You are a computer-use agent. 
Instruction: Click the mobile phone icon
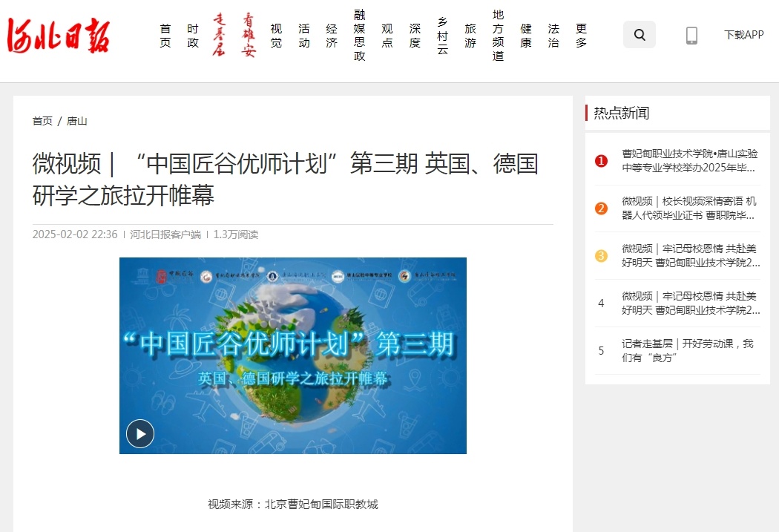coord(691,36)
